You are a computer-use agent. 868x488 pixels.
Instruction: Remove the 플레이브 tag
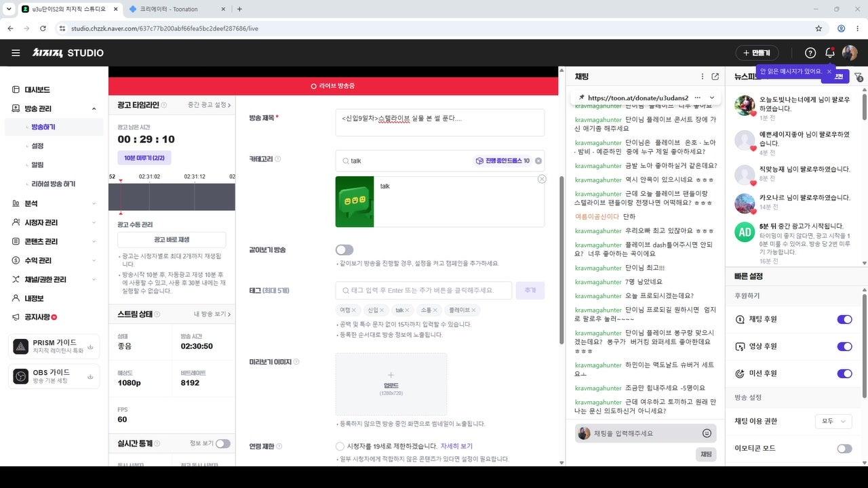click(x=474, y=310)
